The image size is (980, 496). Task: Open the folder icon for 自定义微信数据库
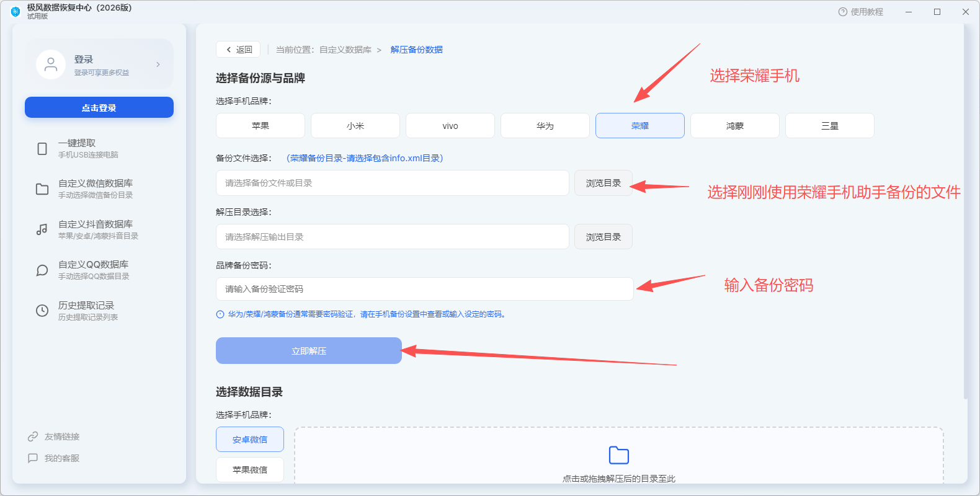(42, 189)
